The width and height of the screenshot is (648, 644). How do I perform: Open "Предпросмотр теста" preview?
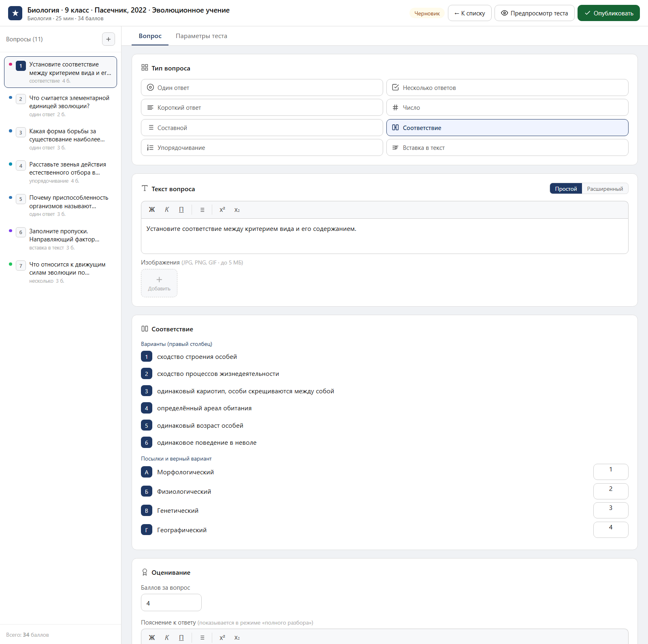[534, 13]
